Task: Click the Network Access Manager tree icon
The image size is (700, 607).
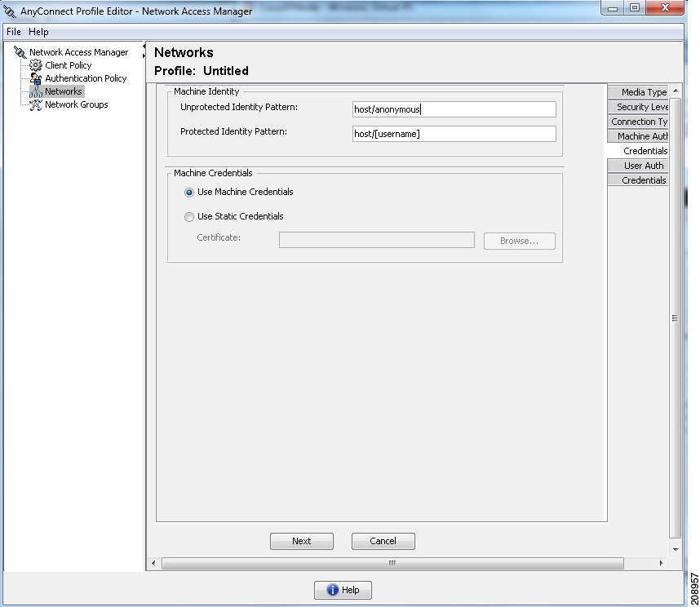Action: tap(20, 52)
